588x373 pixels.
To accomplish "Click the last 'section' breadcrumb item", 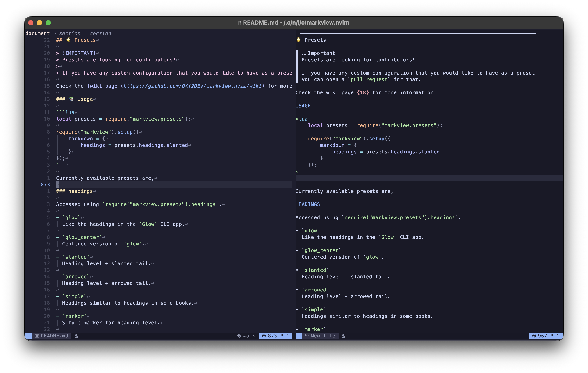I will coord(100,34).
